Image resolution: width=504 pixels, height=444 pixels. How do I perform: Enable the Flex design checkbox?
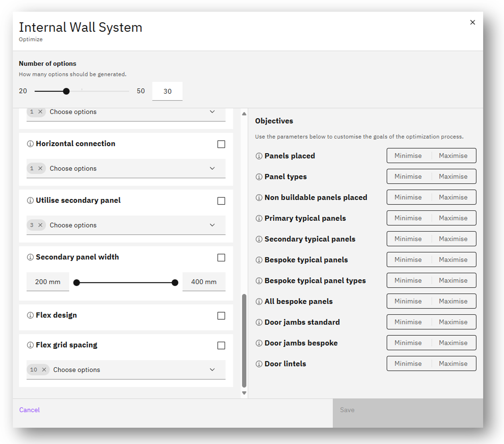(x=221, y=316)
